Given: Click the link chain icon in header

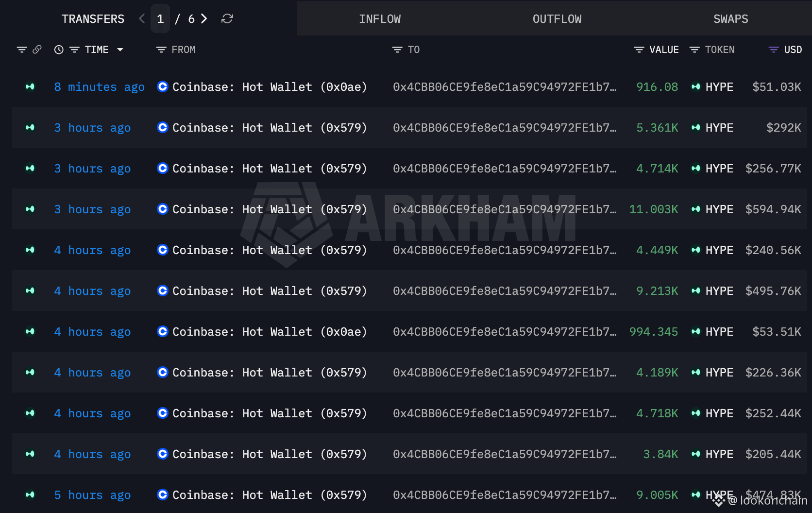Looking at the screenshot, I should [x=37, y=50].
